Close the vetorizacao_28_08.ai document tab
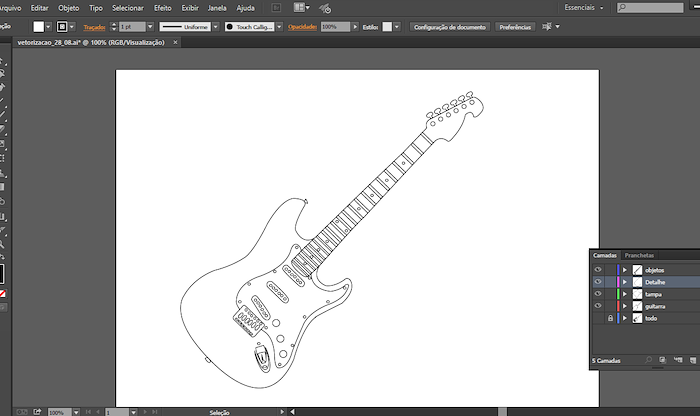 [175, 42]
